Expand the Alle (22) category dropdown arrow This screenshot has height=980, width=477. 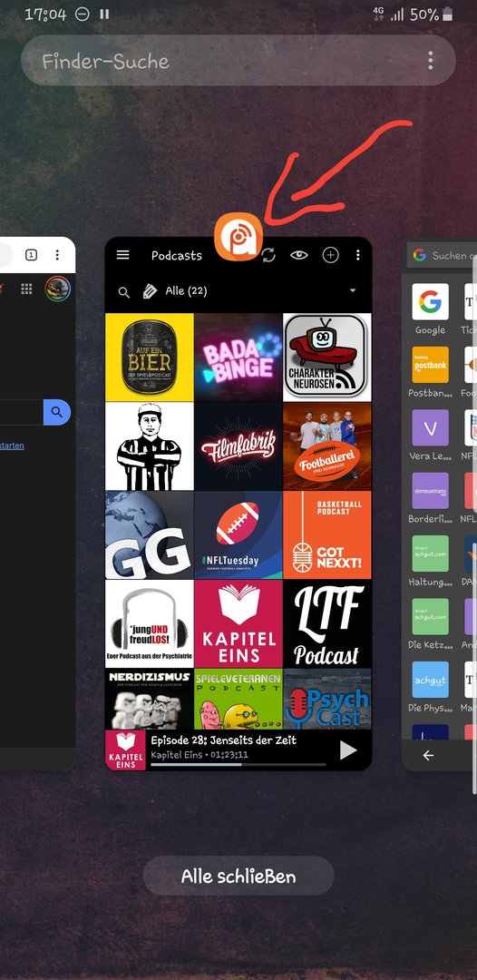[x=353, y=291]
